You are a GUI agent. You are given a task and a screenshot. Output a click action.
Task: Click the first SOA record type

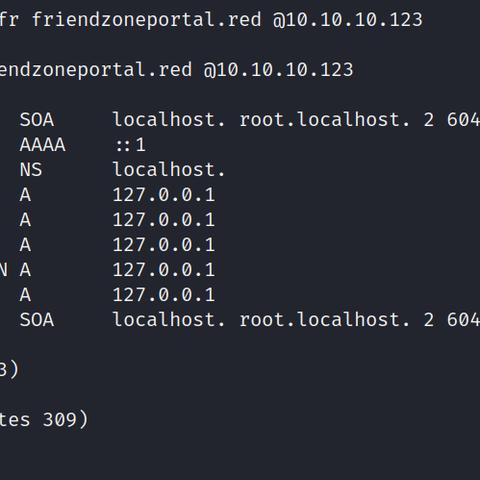tap(37, 120)
